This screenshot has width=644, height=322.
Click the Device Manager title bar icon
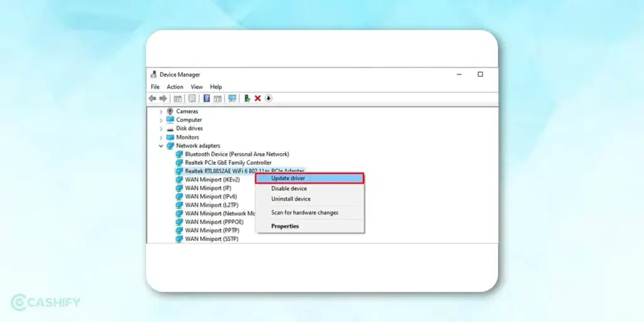153,74
